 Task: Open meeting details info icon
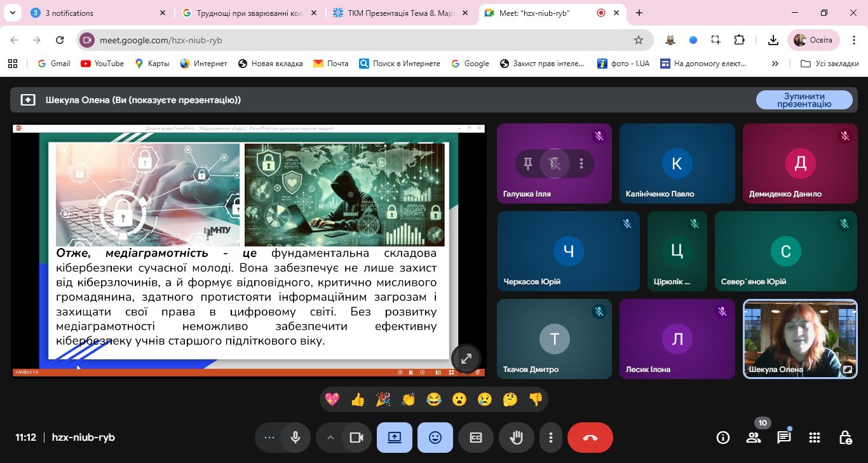(x=722, y=438)
